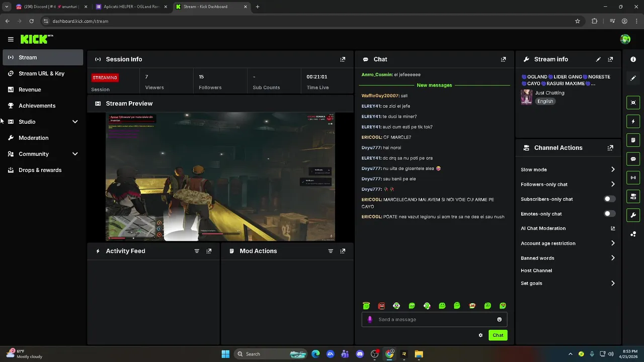Click the green Chat send button

(498, 335)
